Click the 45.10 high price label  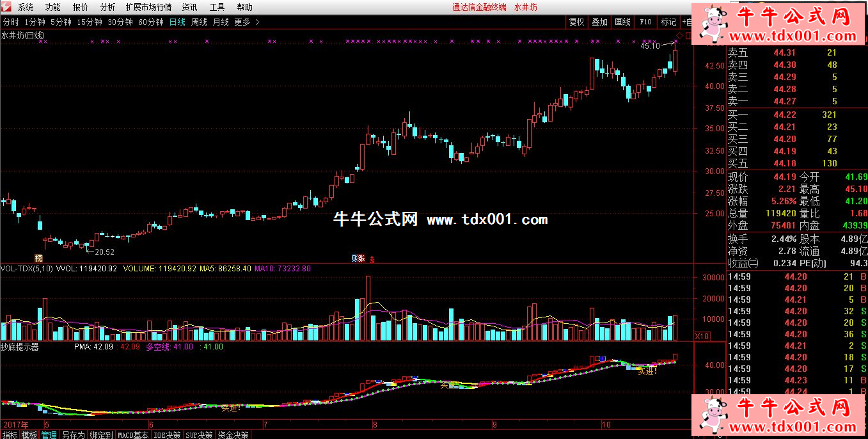tap(651, 45)
